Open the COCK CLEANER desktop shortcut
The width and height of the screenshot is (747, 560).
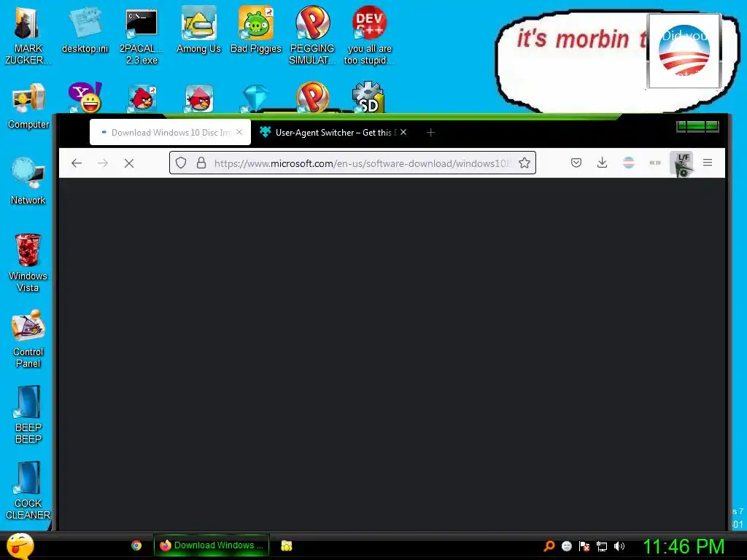pos(28,491)
